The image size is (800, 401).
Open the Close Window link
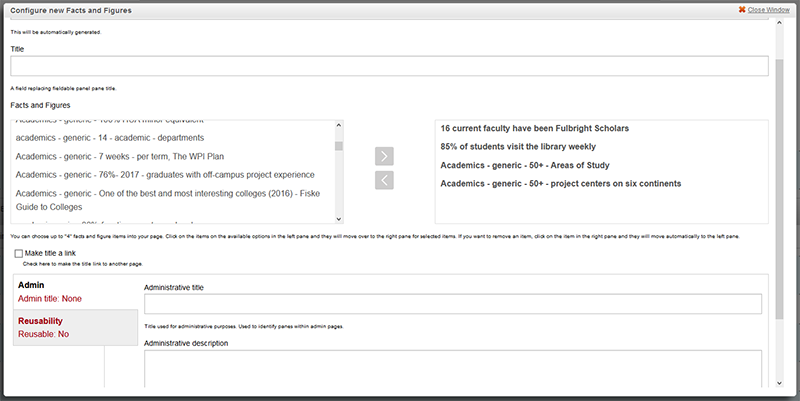pos(770,9)
